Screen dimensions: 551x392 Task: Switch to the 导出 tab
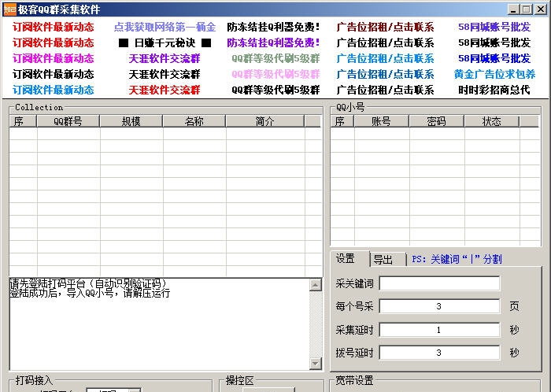[387, 260]
